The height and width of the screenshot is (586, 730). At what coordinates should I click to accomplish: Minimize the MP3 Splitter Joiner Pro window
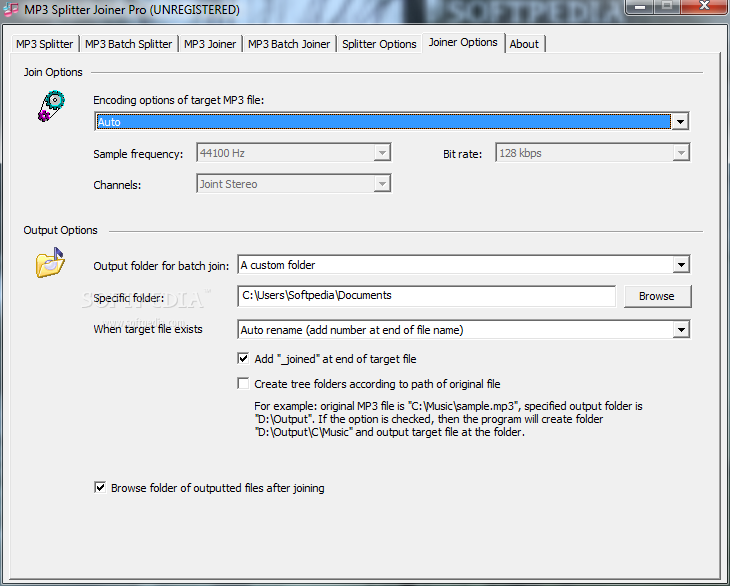click(640, 7)
